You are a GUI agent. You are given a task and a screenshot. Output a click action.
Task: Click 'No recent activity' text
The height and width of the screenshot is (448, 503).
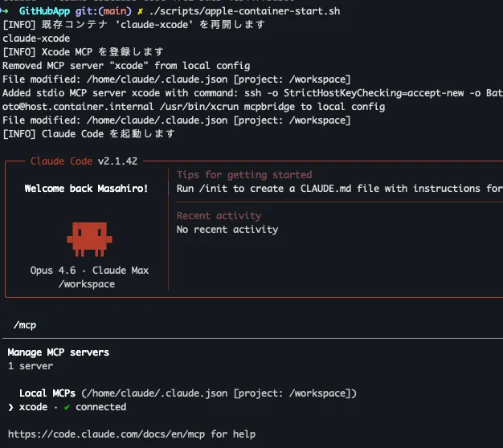(227, 230)
